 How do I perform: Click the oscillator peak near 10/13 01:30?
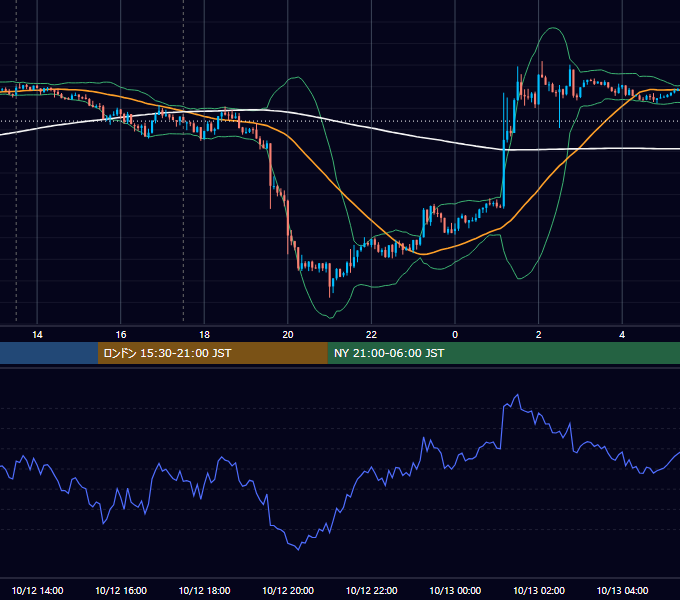pyautogui.click(x=517, y=395)
